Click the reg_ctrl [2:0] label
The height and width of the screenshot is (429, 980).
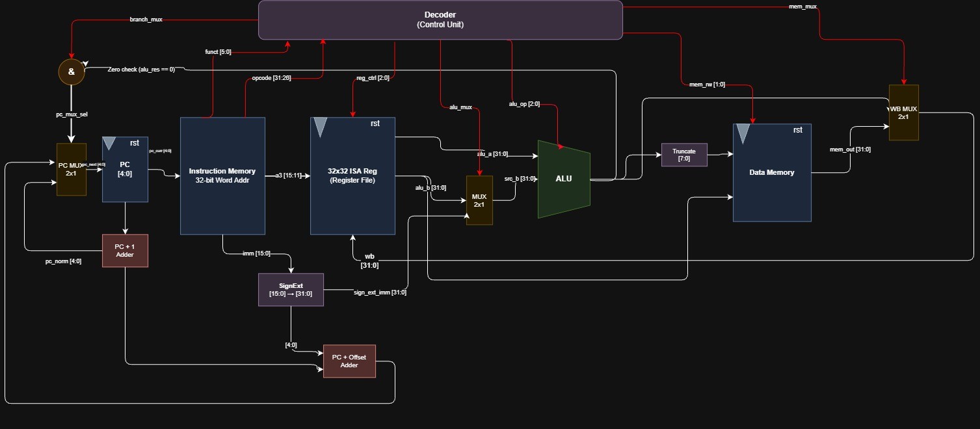pyautogui.click(x=373, y=78)
